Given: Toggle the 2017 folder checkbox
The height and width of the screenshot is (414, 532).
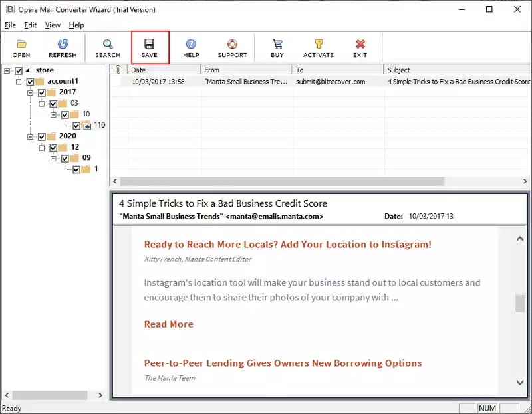Looking at the screenshot, I should coord(42,92).
